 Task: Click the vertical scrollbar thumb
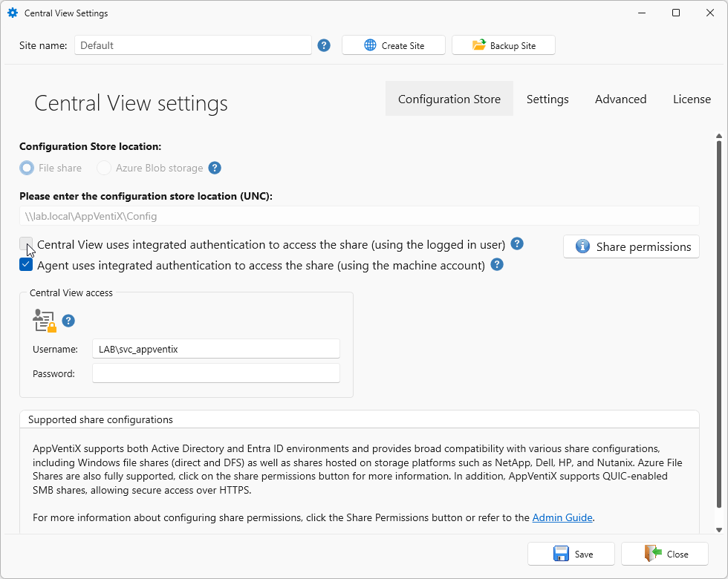719,324
